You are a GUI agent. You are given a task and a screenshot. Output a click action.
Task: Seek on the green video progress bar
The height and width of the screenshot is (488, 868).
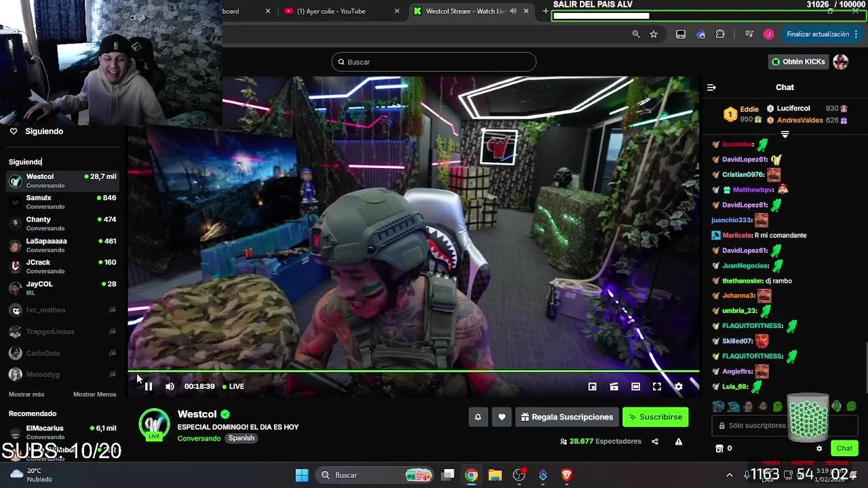pyautogui.click(x=414, y=371)
